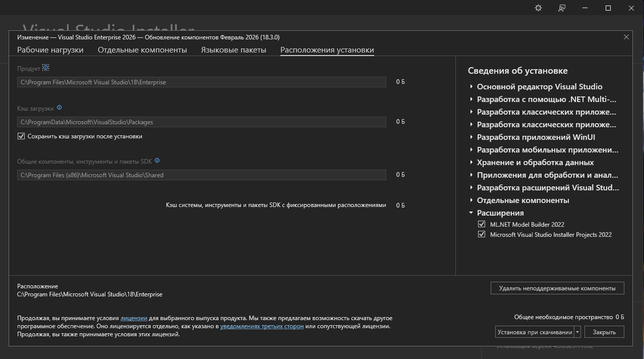Uncheck Microsoft Visual Studio Installer Projects 2022
The image size is (644, 359).
pos(482,234)
